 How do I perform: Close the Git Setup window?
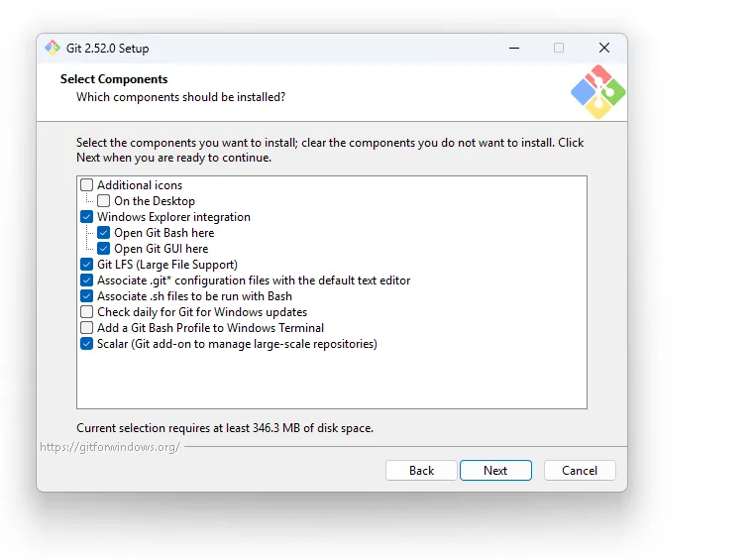pos(603,48)
